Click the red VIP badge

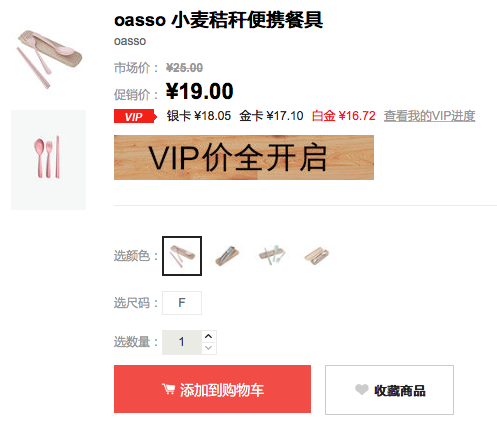click(135, 116)
